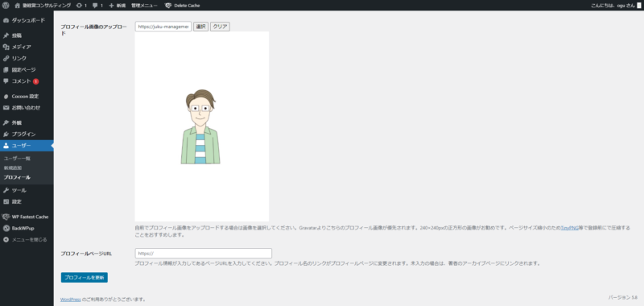The width and height of the screenshot is (644, 306).
Task: Click the バージョン 5.8 footer text
Action: point(622,297)
